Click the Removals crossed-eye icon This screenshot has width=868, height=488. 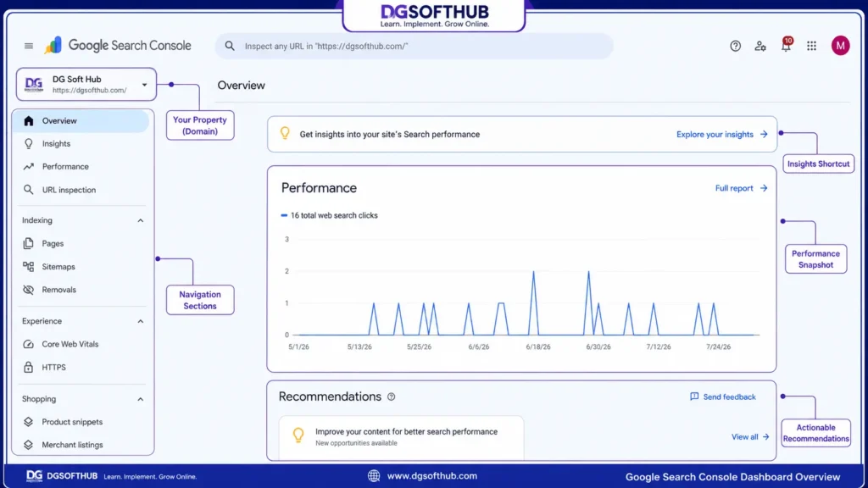point(28,290)
